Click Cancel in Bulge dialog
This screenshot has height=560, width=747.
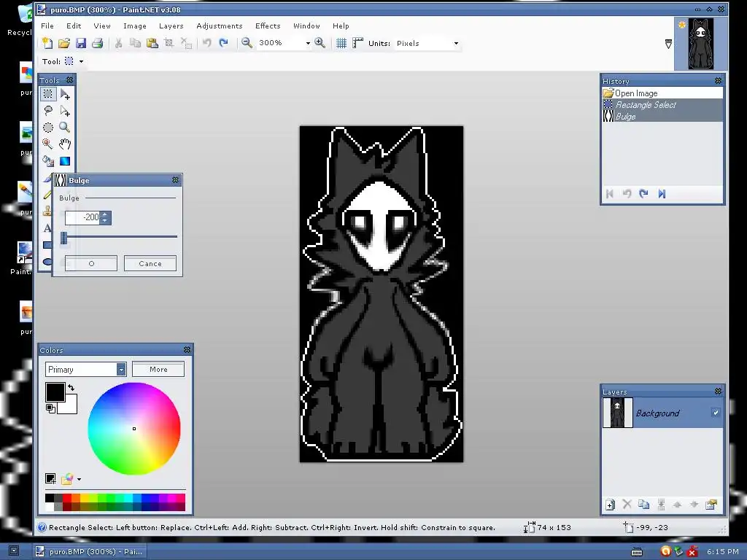(150, 263)
